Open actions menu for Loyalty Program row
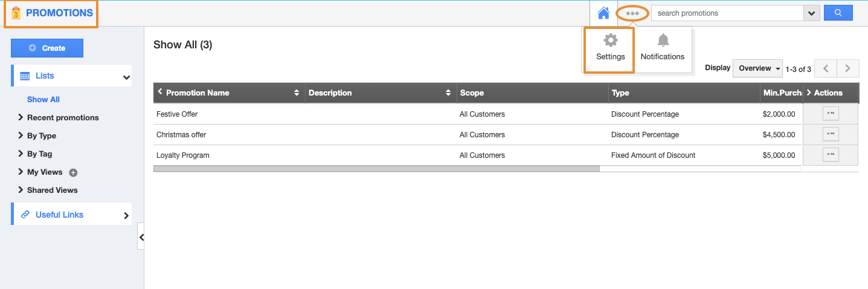 831,155
